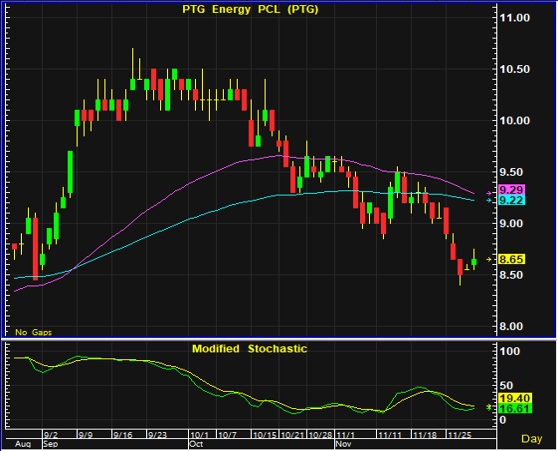
Task: Click the green 16.61 stochastic value label
Action: pos(515,408)
